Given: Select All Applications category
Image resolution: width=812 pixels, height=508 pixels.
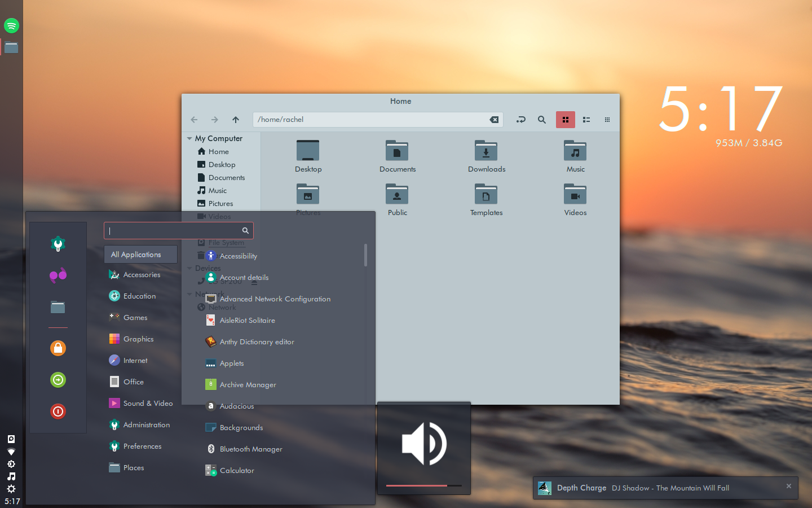Looking at the screenshot, I should tap(140, 255).
